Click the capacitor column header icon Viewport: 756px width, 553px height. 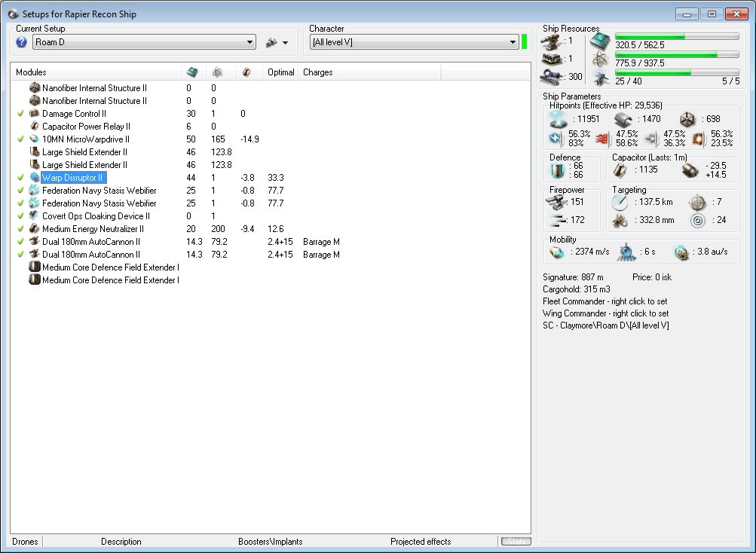click(x=246, y=72)
